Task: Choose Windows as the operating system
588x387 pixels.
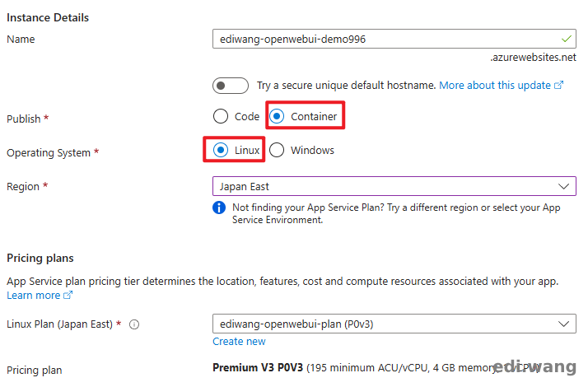Action: coord(277,150)
